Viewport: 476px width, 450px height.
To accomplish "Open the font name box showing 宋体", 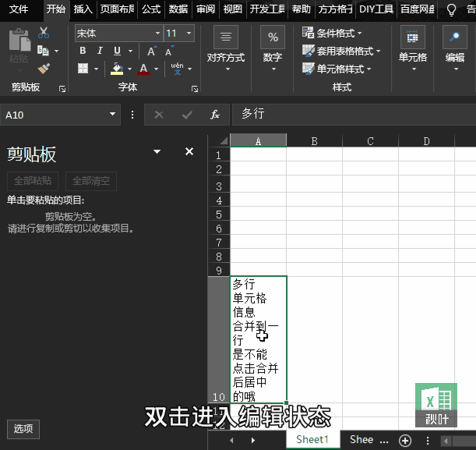I will coord(118,33).
